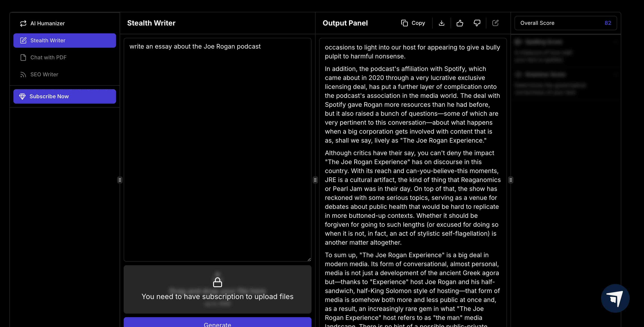Give the output a thumbs up
This screenshot has width=644, height=327.
pos(460,23)
